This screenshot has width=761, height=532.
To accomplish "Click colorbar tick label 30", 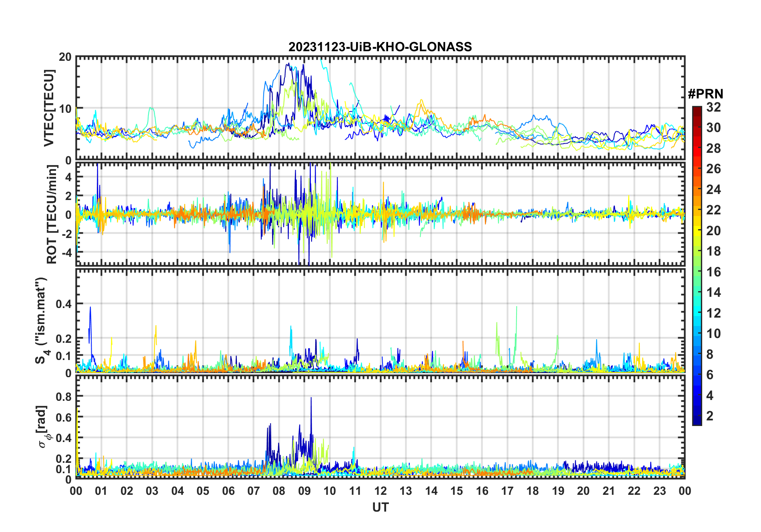I will (x=713, y=128).
